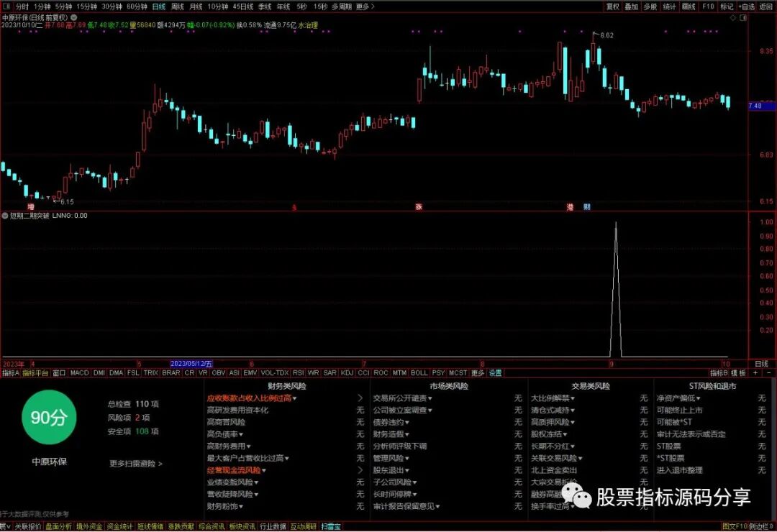Click the plus button in indicator bar
This screenshot has width=777, height=532.
click(755, 372)
